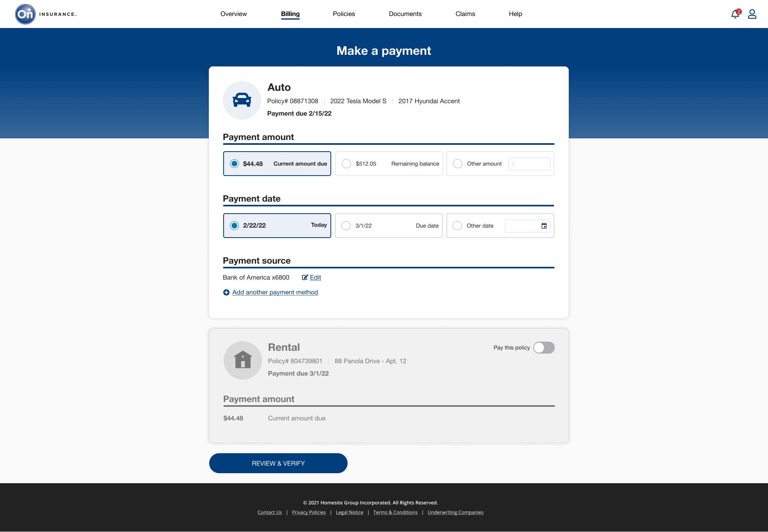Open the calendar picker icon

pos(544,226)
